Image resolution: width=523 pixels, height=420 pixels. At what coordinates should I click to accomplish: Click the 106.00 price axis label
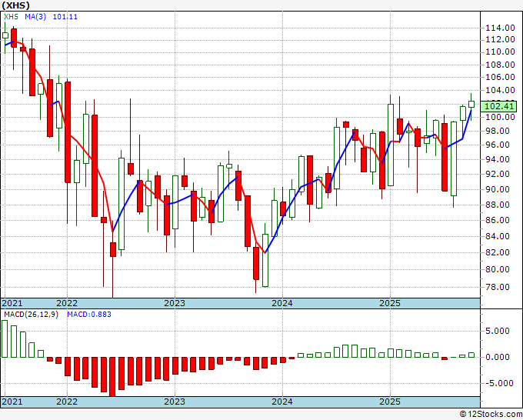[500, 77]
